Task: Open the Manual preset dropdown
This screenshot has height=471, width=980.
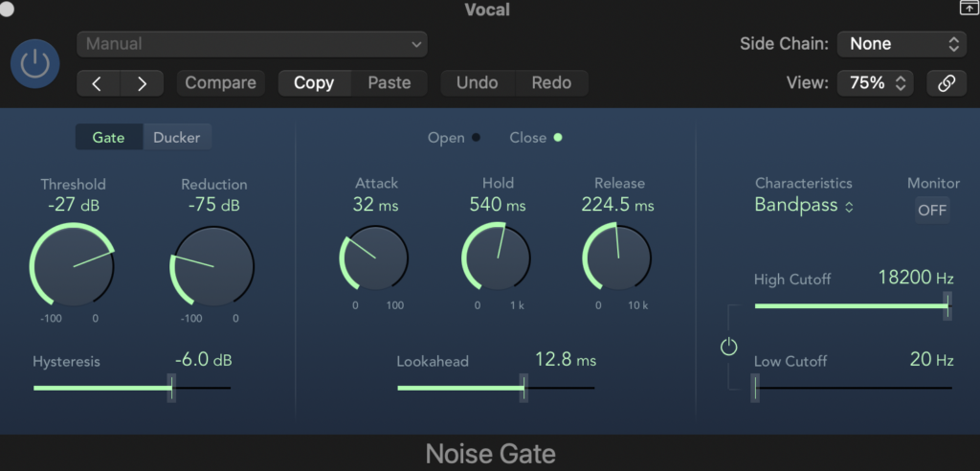Action: pyautogui.click(x=253, y=44)
